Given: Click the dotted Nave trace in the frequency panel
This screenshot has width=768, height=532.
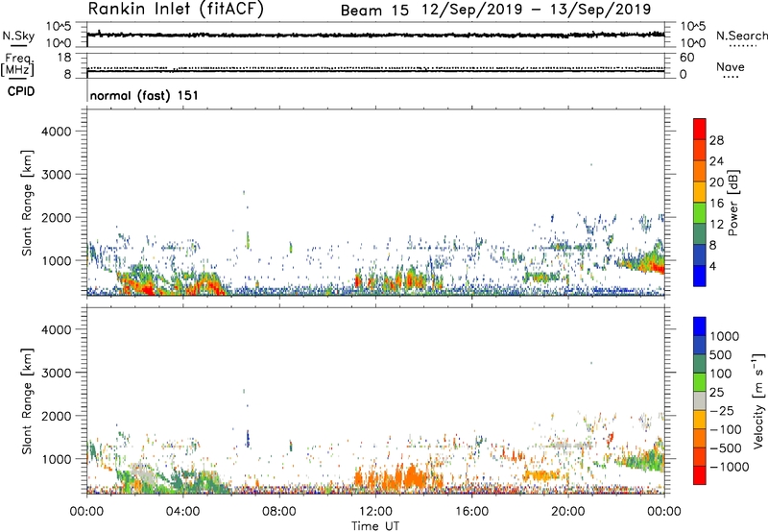Looking at the screenshot, I should coord(375,67).
